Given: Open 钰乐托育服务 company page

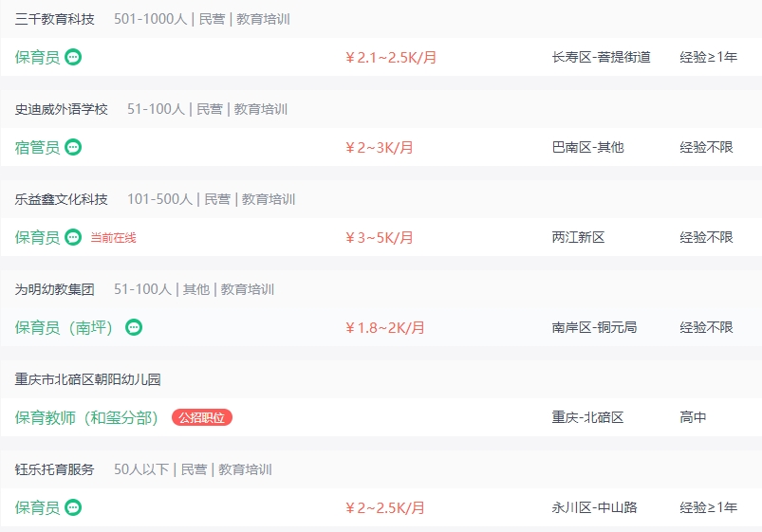Looking at the screenshot, I should 54,469.
